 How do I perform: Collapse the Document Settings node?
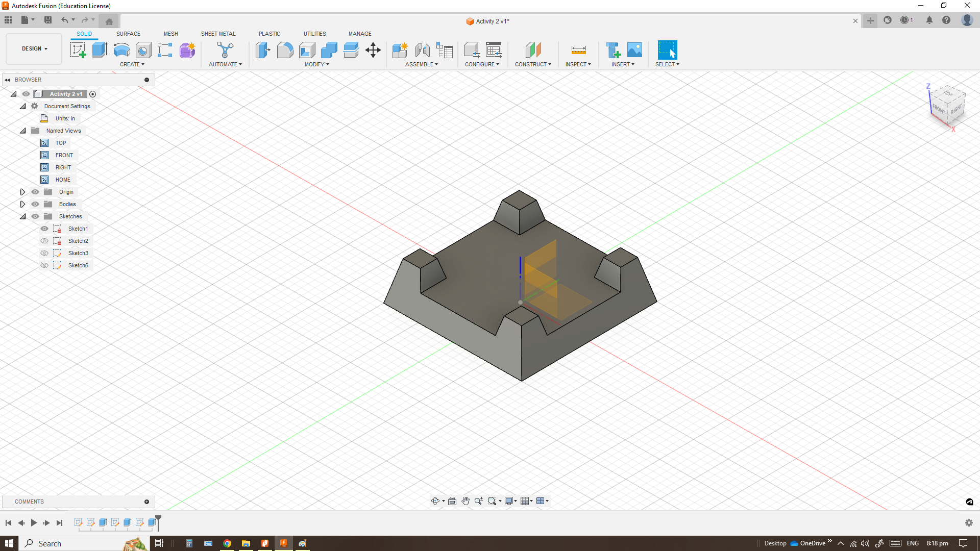pyautogui.click(x=23, y=106)
